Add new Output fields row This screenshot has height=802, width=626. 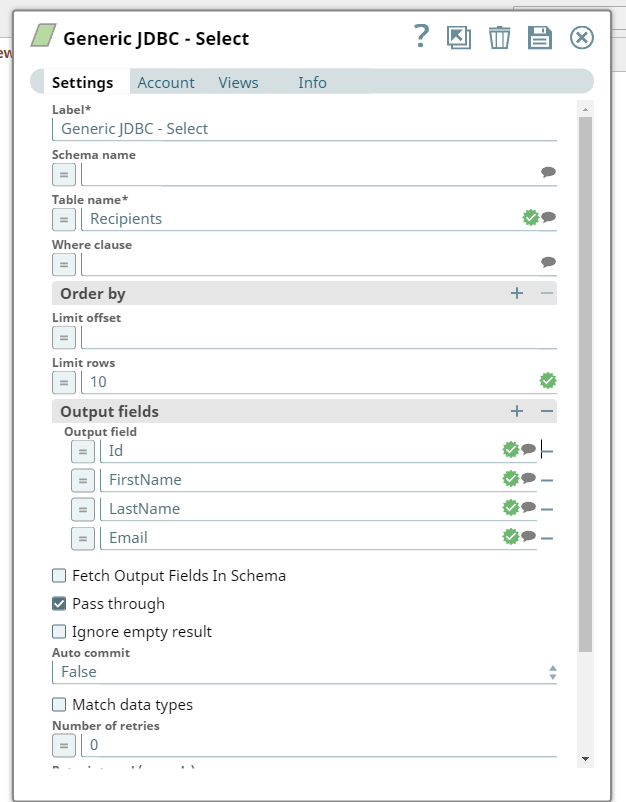[517, 411]
